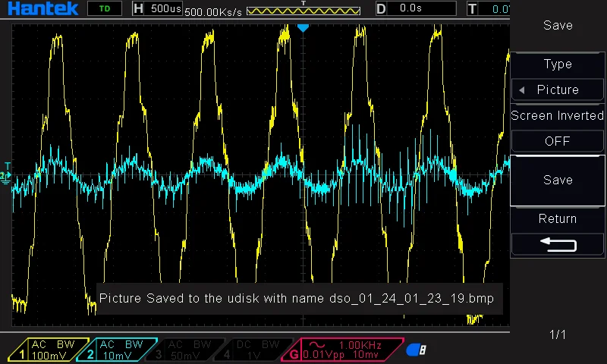
Task: Change save type from Picture
Action: point(558,89)
